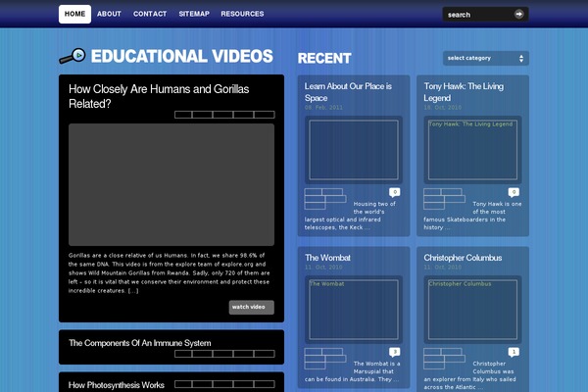The width and height of the screenshot is (588, 392).
Task: Click the date '08. Feb, 2011'
Action: (323, 108)
